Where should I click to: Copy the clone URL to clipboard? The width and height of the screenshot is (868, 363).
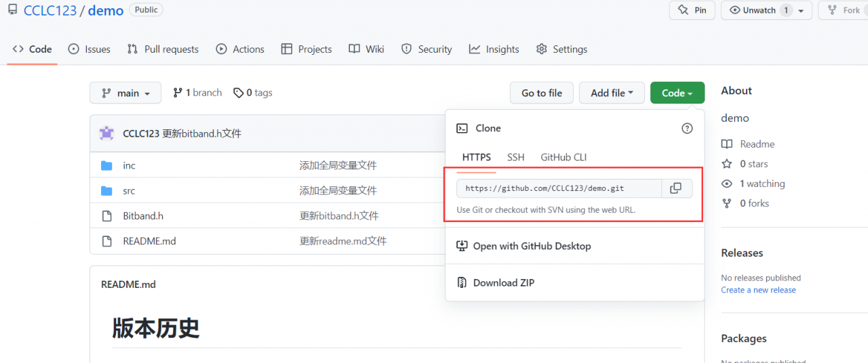[675, 188]
